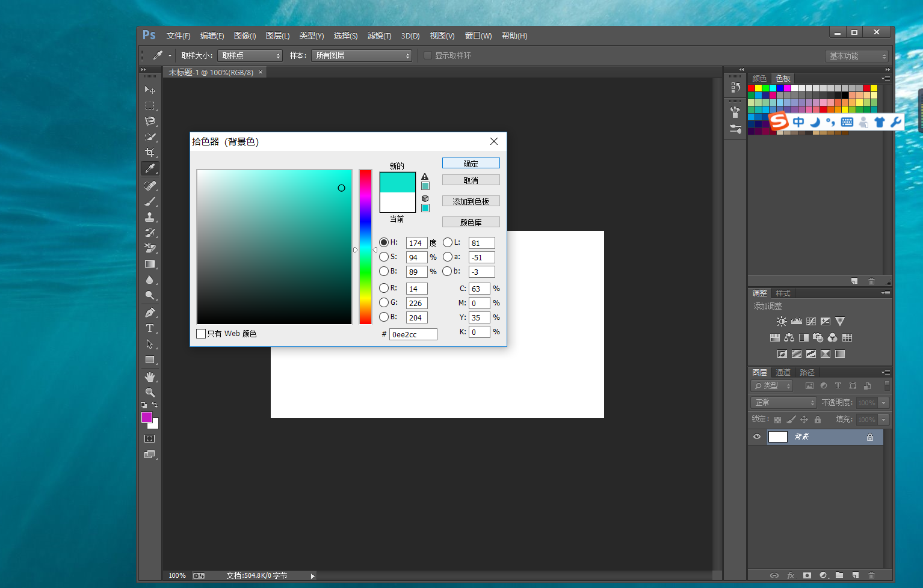The image size is (923, 588).
Task: Confirm color with the OK button
Action: point(471,163)
